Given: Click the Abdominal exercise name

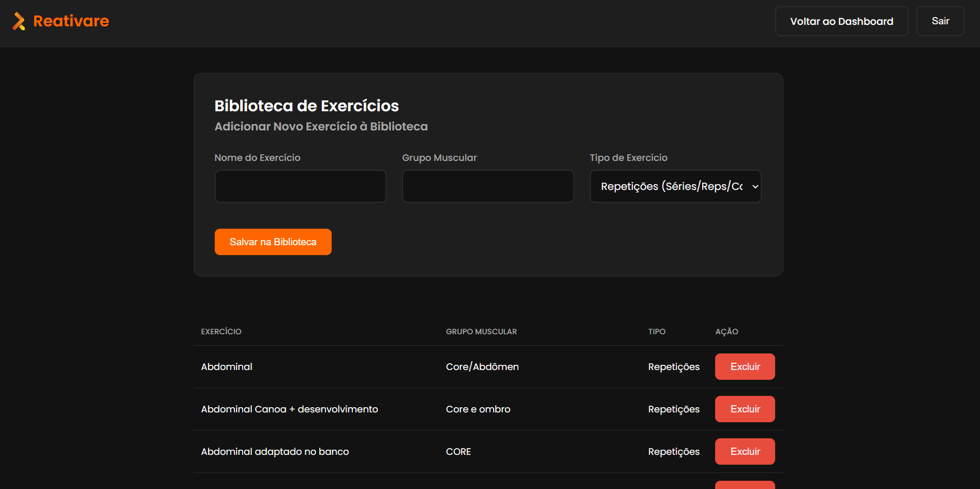Looking at the screenshot, I should pos(227,366).
